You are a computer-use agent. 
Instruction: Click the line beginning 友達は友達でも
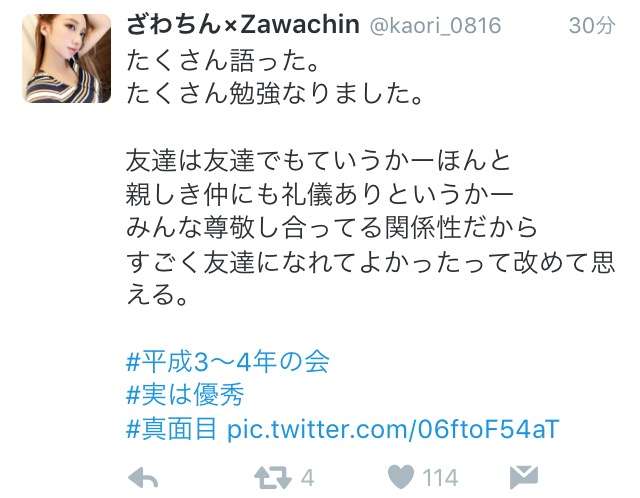[318, 160]
